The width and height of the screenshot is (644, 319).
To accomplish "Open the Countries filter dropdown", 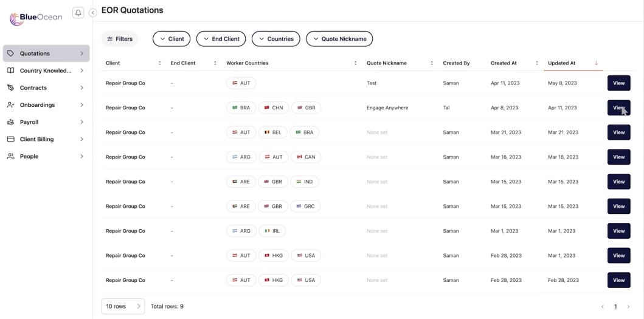I will [x=276, y=39].
